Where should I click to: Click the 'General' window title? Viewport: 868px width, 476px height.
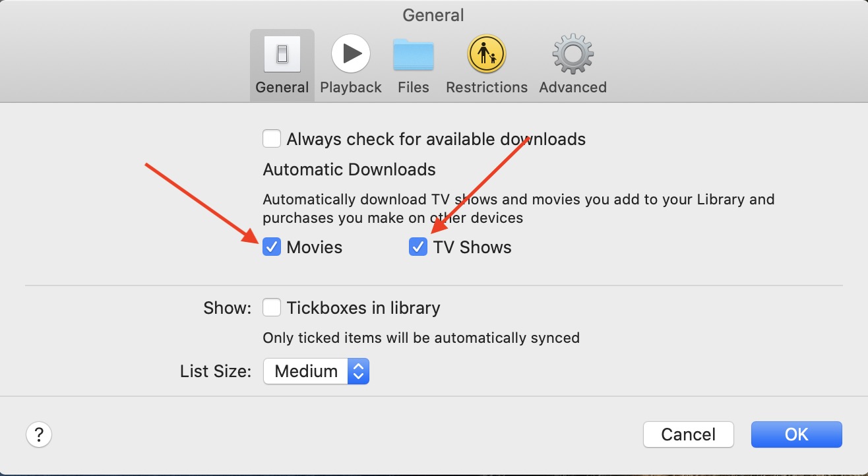tap(433, 15)
